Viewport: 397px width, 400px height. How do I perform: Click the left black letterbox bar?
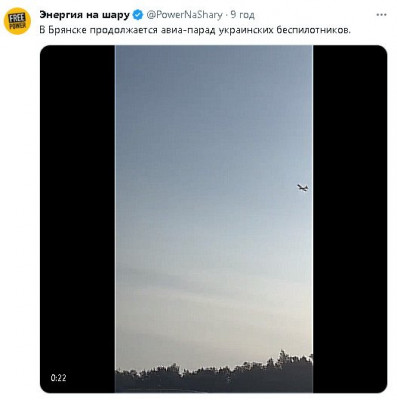[77, 219]
